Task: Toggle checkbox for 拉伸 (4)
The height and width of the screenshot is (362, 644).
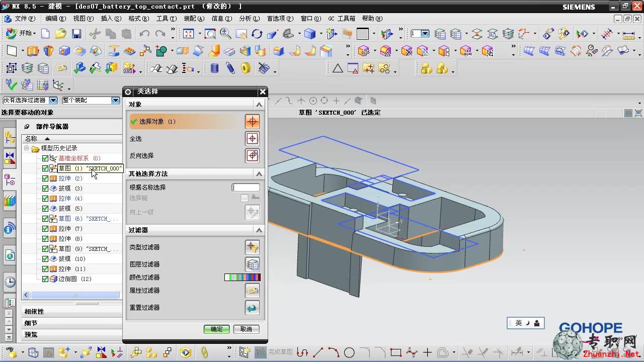Action: click(45, 199)
